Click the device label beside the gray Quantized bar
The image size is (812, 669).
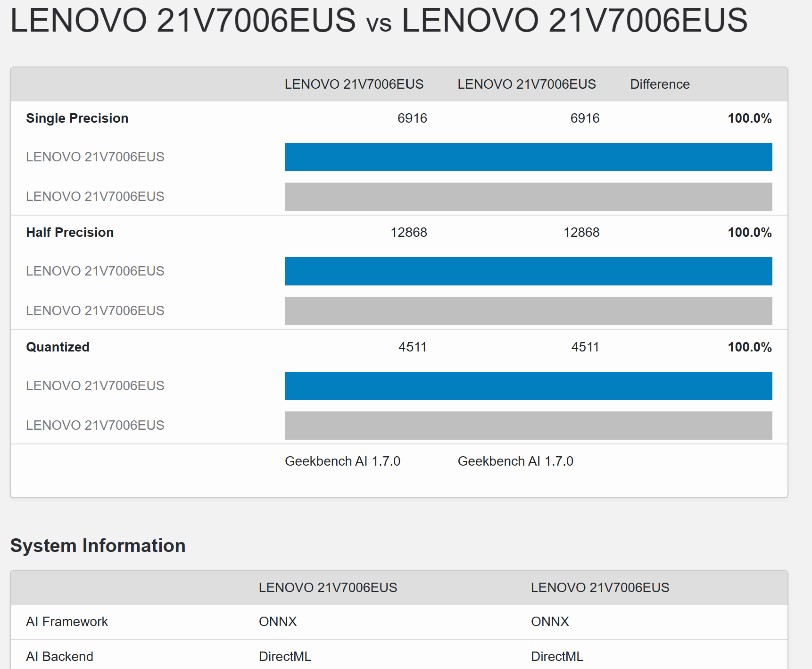(x=95, y=425)
